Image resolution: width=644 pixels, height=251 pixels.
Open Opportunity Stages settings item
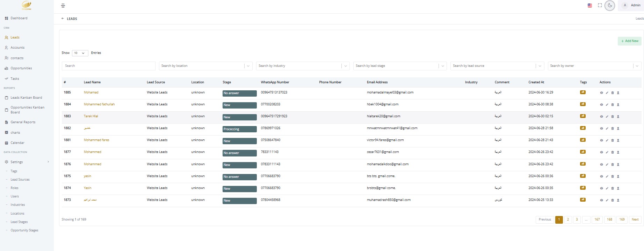click(24, 230)
